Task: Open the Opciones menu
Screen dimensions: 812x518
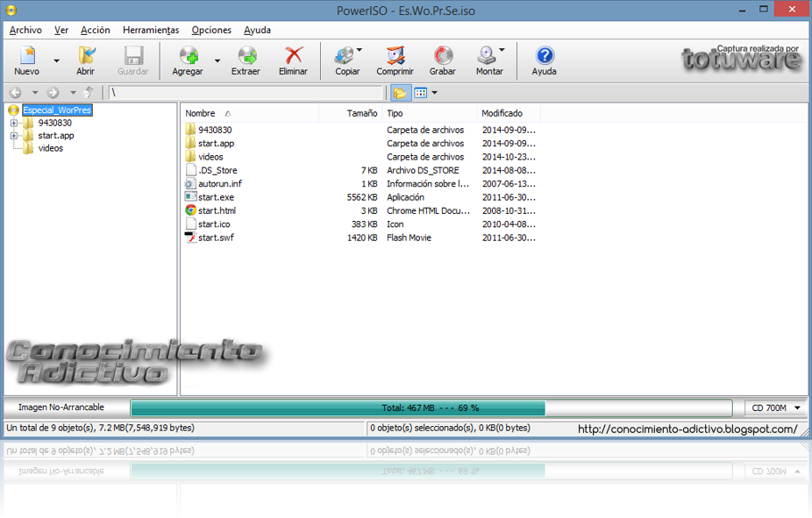Action: [x=211, y=30]
